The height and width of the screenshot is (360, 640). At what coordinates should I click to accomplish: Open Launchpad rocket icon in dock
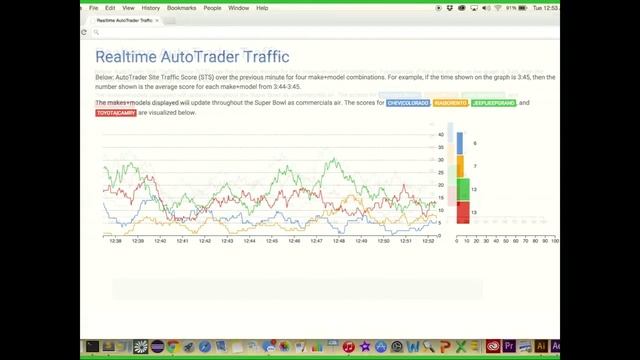tap(189, 347)
